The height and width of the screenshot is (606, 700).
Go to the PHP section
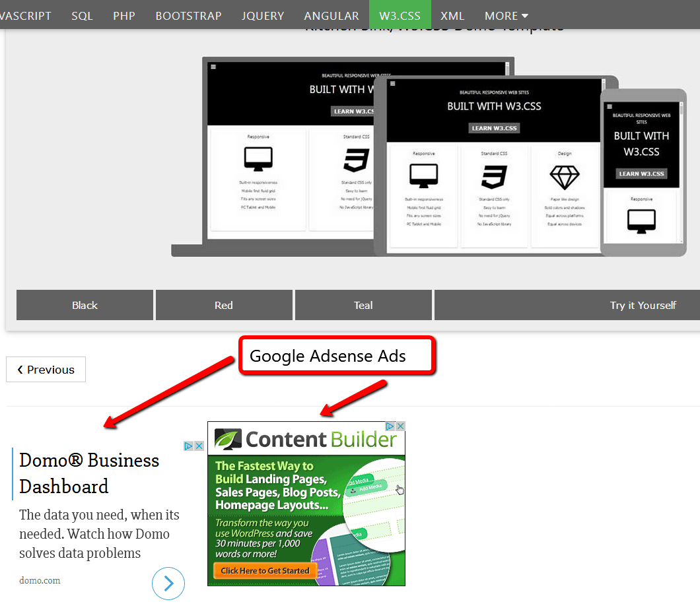click(124, 16)
